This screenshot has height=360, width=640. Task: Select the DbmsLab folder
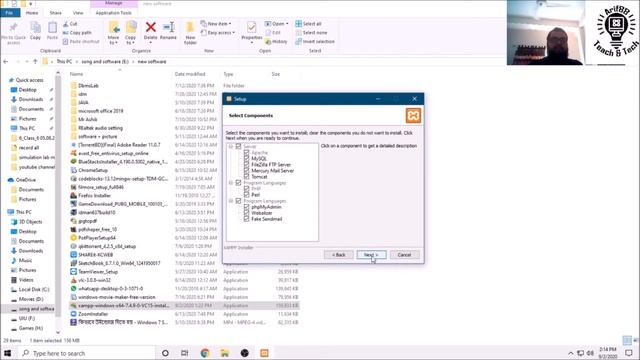point(88,86)
